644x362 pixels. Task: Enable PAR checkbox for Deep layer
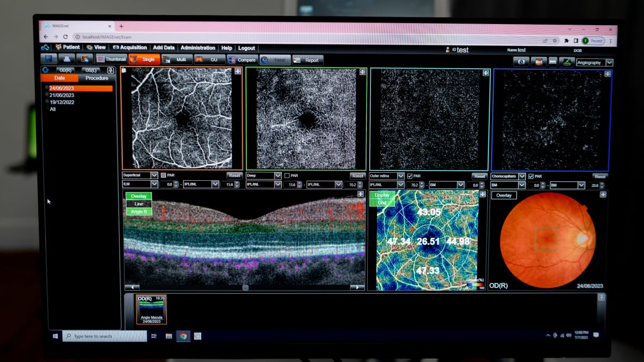pos(287,175)
